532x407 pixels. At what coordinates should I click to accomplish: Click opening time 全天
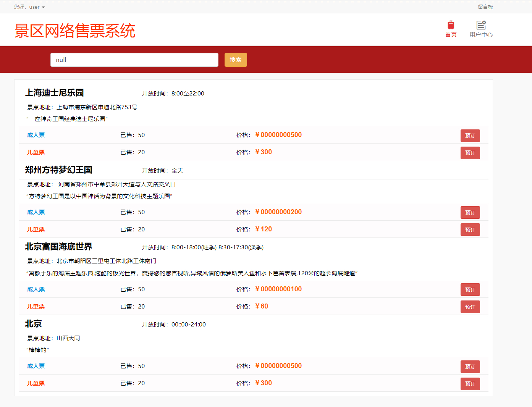click(x=178, y=171)
